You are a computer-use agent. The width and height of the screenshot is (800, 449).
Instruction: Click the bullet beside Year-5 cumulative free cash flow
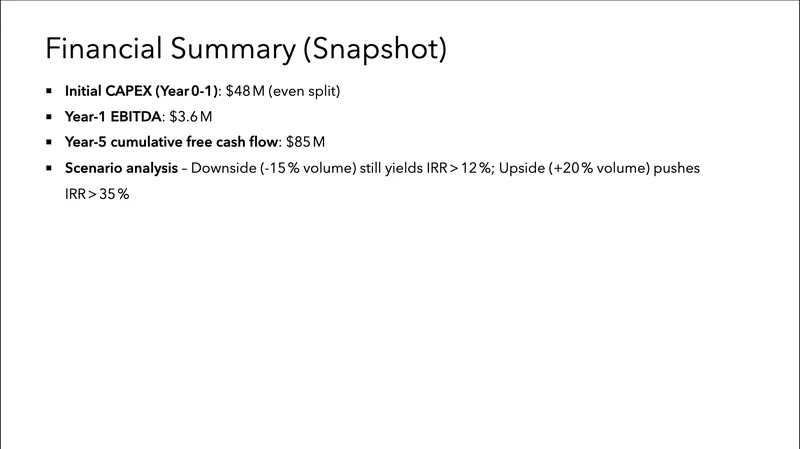click(x=50, y=142)
